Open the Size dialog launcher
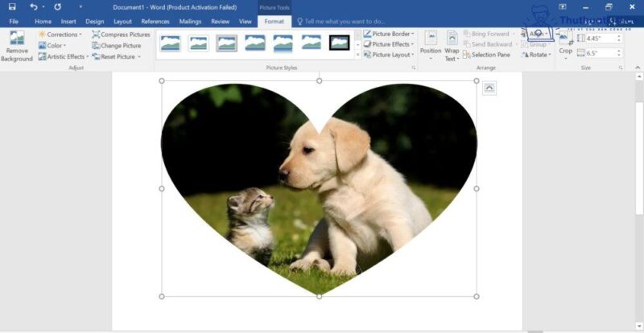The height and width of the screenshot is (333, 644). [x=621, y=68]
